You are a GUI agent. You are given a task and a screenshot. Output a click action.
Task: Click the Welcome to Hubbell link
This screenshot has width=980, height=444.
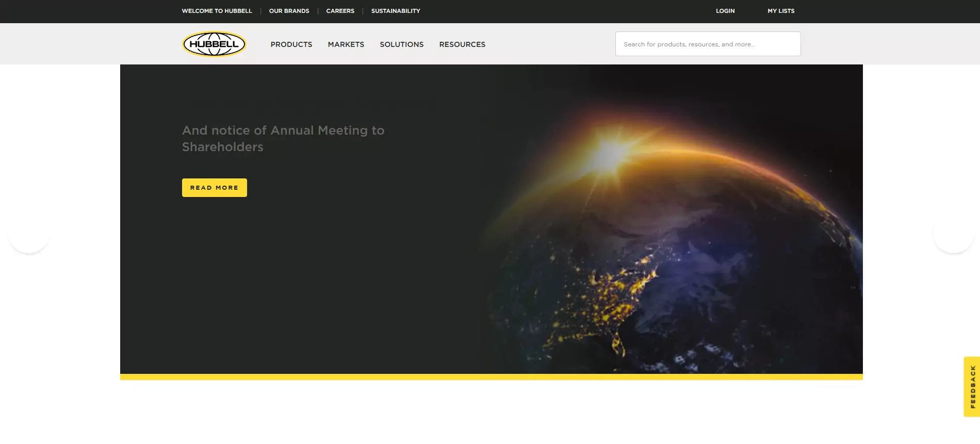tap(217, 11)
